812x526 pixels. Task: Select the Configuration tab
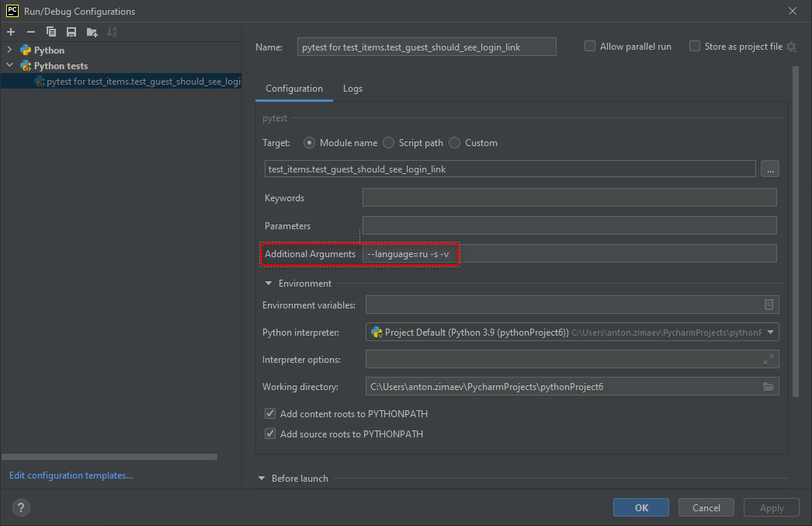click(294, 89)
